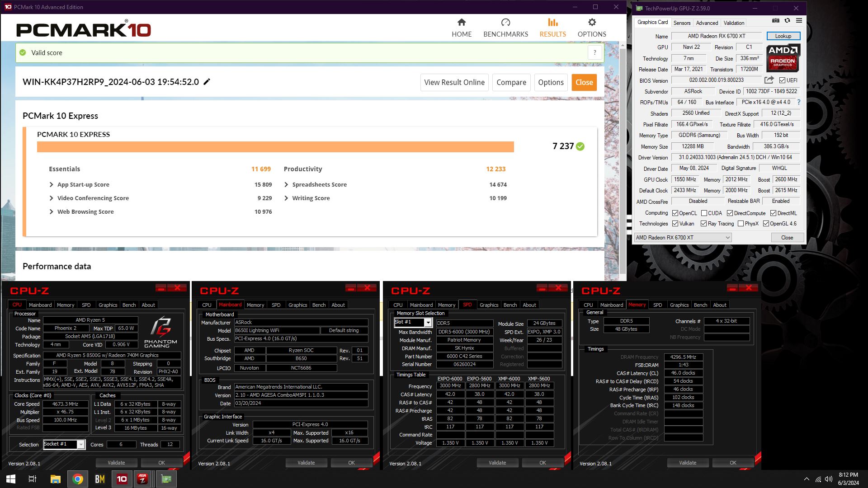Open the Results bar chart icon

[552, 22]
